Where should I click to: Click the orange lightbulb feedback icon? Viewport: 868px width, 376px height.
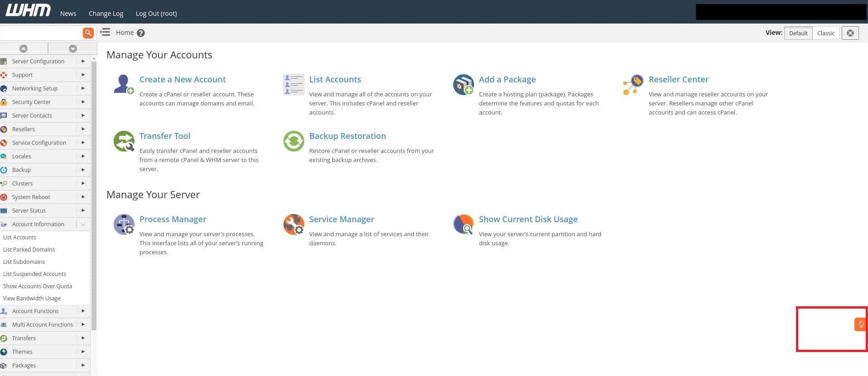click(x=860, y=324)
